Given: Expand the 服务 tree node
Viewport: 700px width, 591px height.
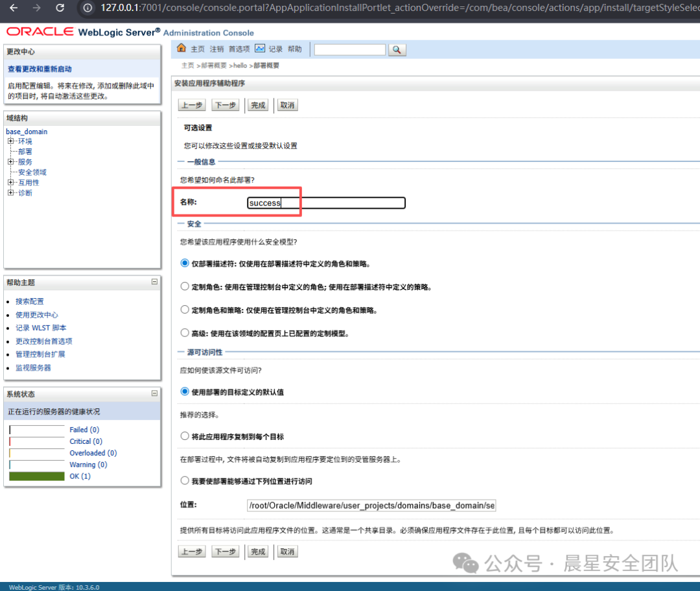Looking at the screenshot, I should (11, 161).
